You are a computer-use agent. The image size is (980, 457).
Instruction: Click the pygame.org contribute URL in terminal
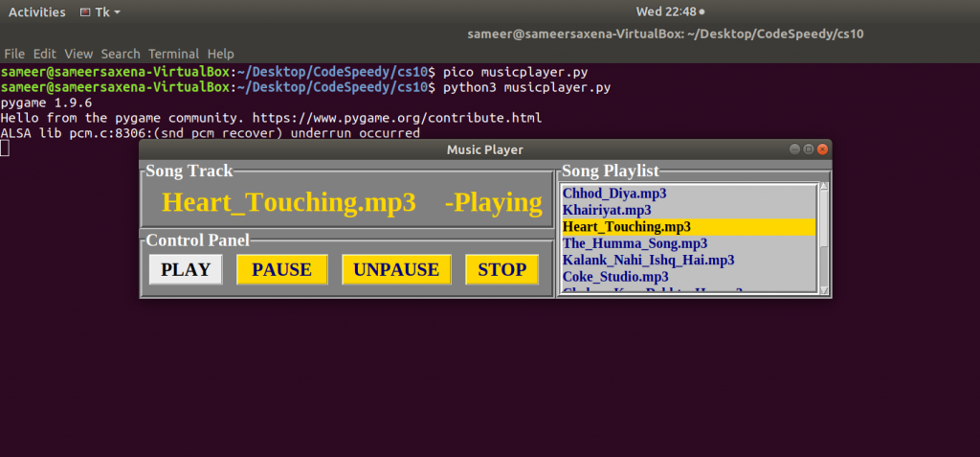[397, 118]
